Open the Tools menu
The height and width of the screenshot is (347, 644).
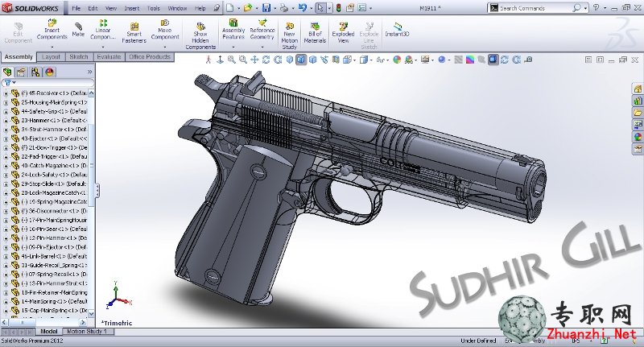(x=153, y=8)
